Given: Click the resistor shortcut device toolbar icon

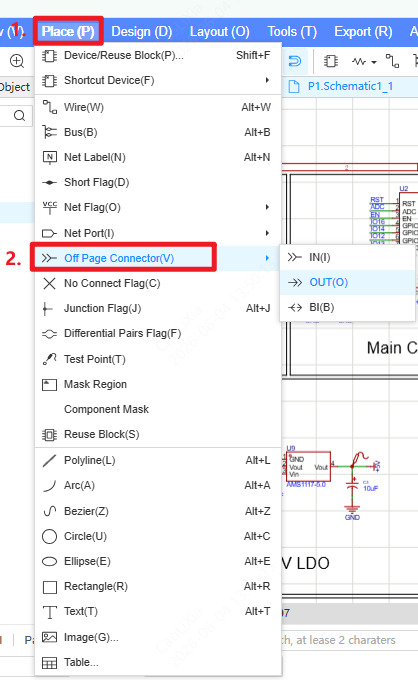Looking at the screenshot, I should click(359, 61).
